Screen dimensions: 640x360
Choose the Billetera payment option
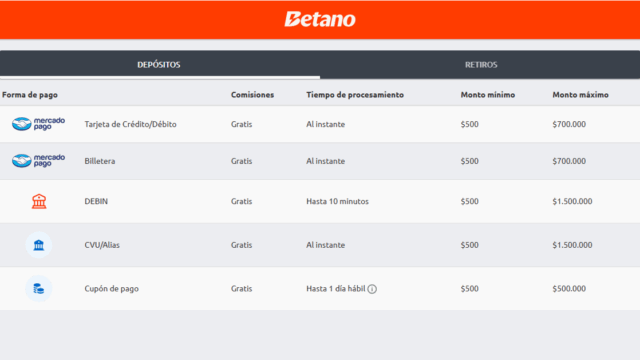click(100, 161)
